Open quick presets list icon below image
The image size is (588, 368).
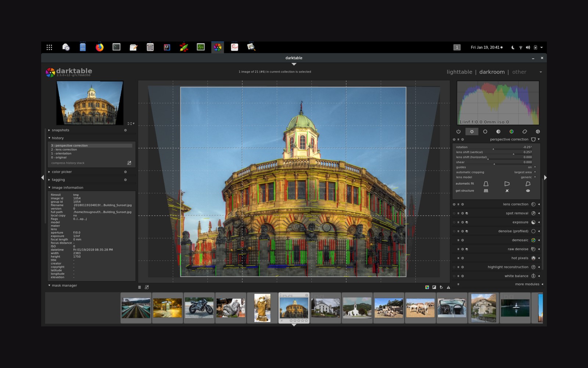139,287
